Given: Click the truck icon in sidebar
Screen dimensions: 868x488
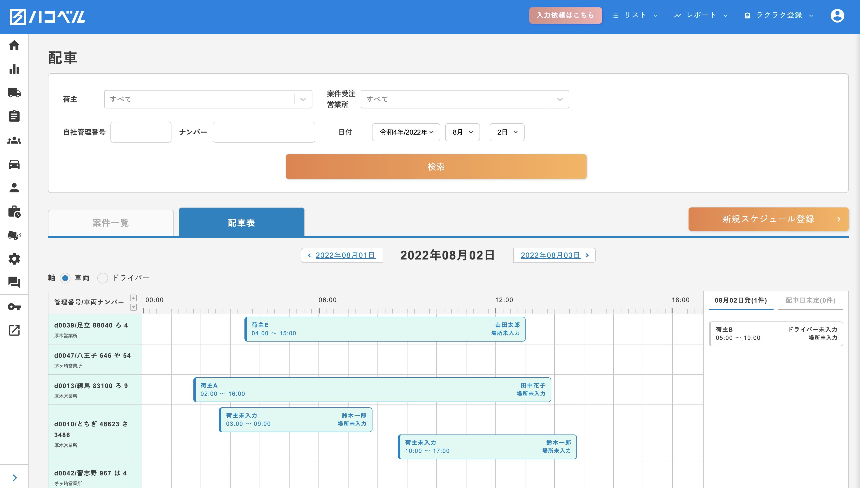Looking at the screenshot, I should coord(14,93).
